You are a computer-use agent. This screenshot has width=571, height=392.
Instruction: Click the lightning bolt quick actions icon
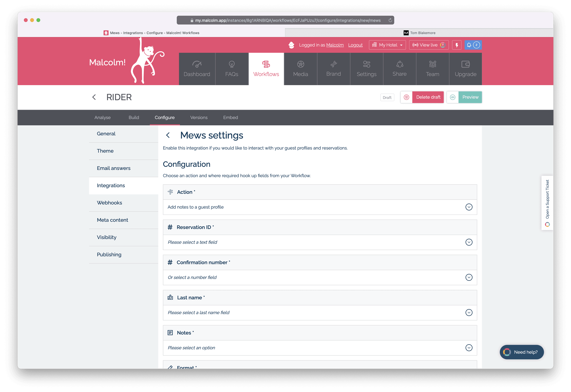[457, 45]
